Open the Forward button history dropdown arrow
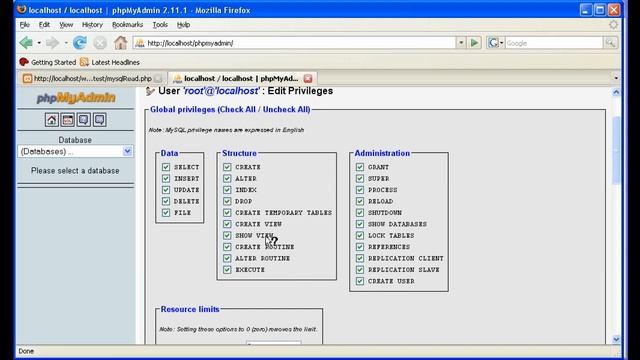This screenshot has width=640, height=360. (x=66, y=42)
